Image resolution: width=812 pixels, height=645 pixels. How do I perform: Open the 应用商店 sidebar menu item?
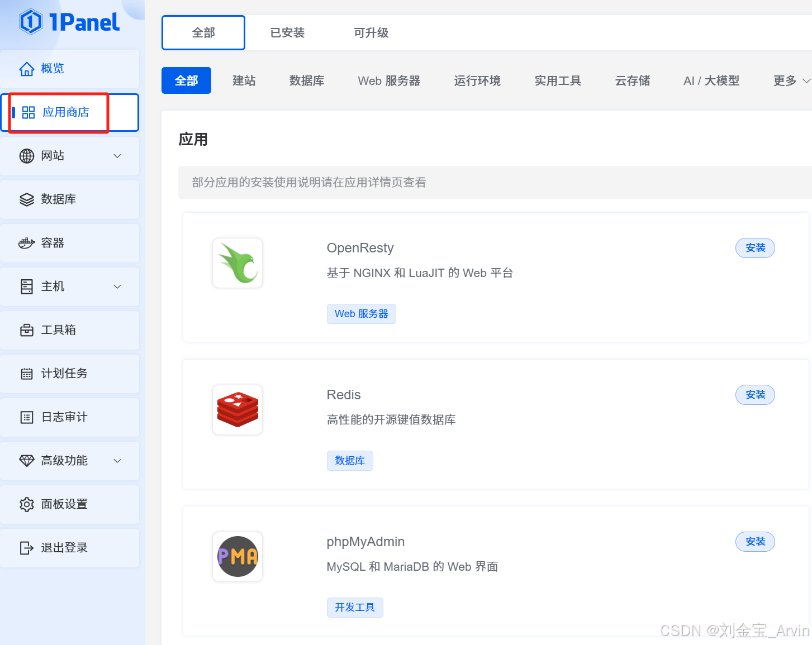point(70,112)
